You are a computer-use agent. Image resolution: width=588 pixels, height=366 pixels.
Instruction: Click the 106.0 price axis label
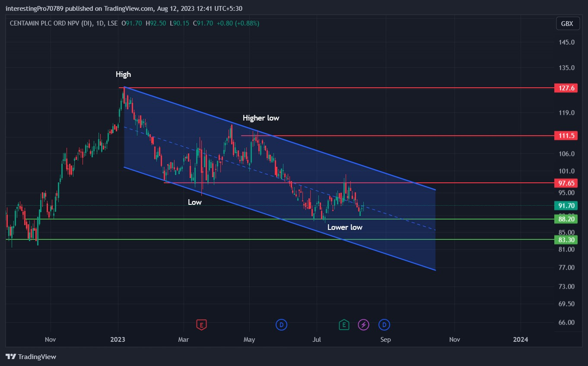(566, 154)
